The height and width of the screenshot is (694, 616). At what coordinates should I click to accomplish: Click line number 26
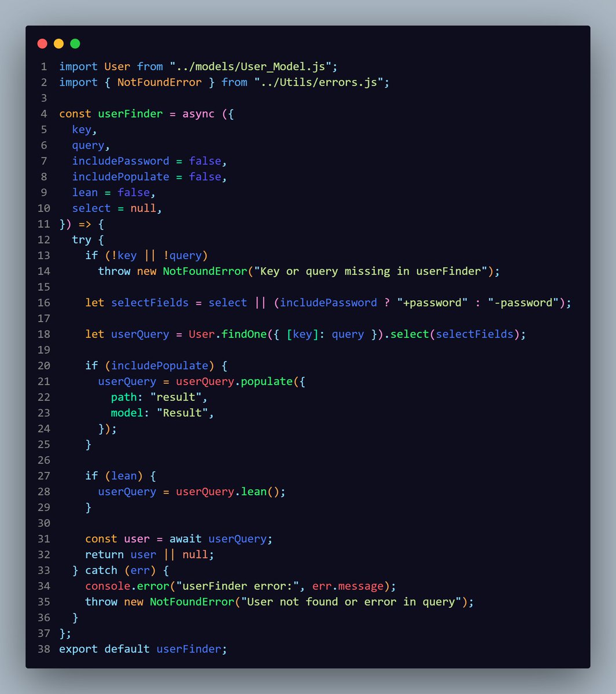click(x=44, y=460)
